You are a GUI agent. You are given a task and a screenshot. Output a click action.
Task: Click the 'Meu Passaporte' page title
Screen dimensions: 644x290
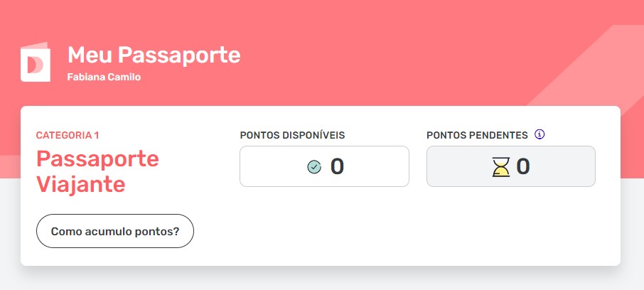click(154, 55)
